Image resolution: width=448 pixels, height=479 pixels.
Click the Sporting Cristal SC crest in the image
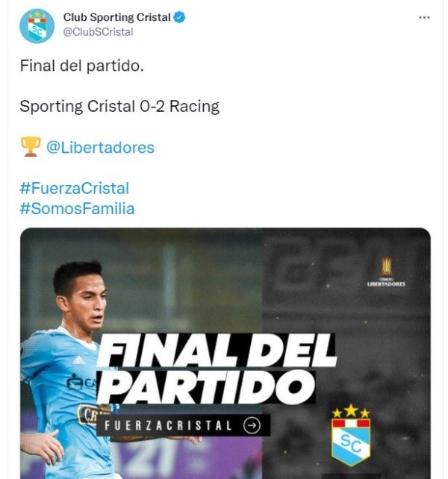[350, 442]
